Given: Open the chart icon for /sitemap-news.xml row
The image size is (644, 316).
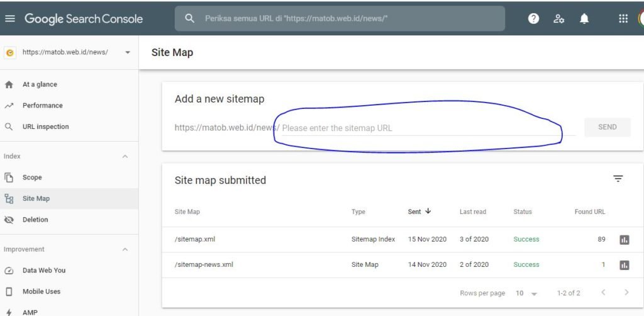Looking at the screenshot, I should (x=625, y=265).
